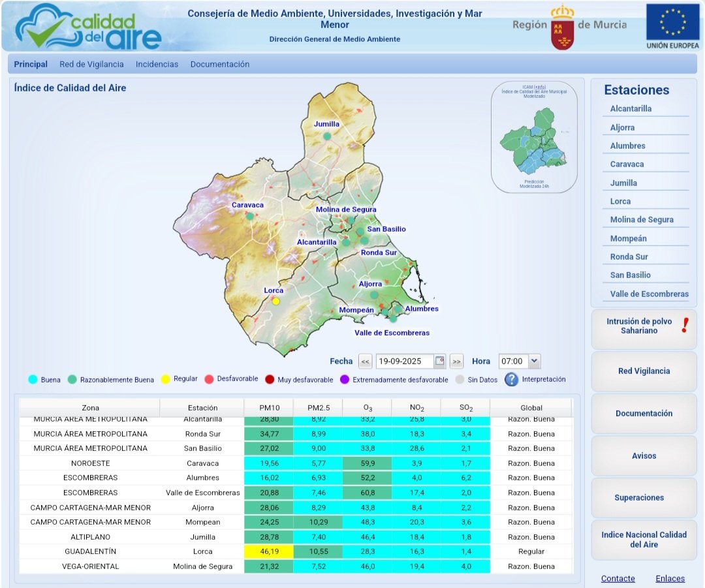Image resolution: width=705 pixels, height=588 pixels.
Task: Open the Contacte link
Action: [x=618, y=579]
